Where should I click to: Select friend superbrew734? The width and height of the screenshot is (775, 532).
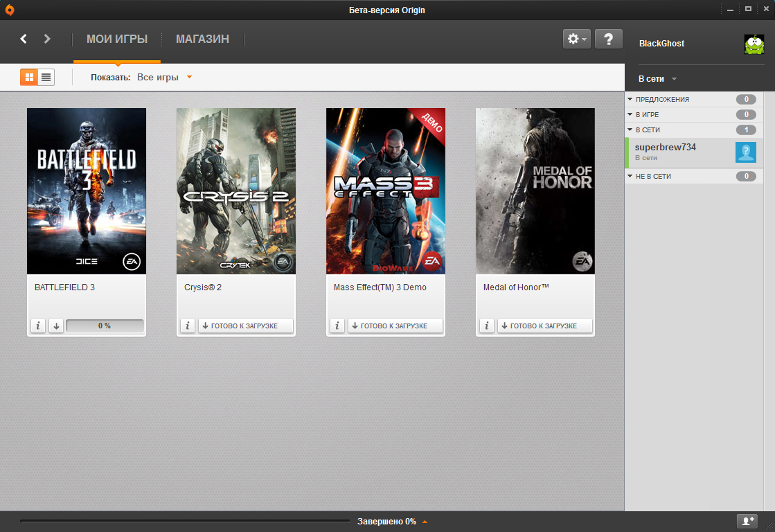[x=694, y=152]
